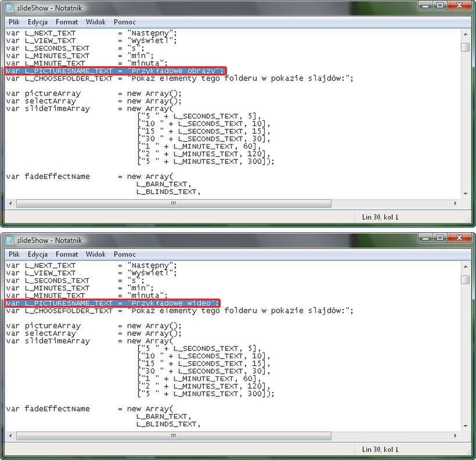The width and height of the screenshot is (476, 460).
Task: Click vertical scrollbar thumb in bottom window
Action: (466, 280)
